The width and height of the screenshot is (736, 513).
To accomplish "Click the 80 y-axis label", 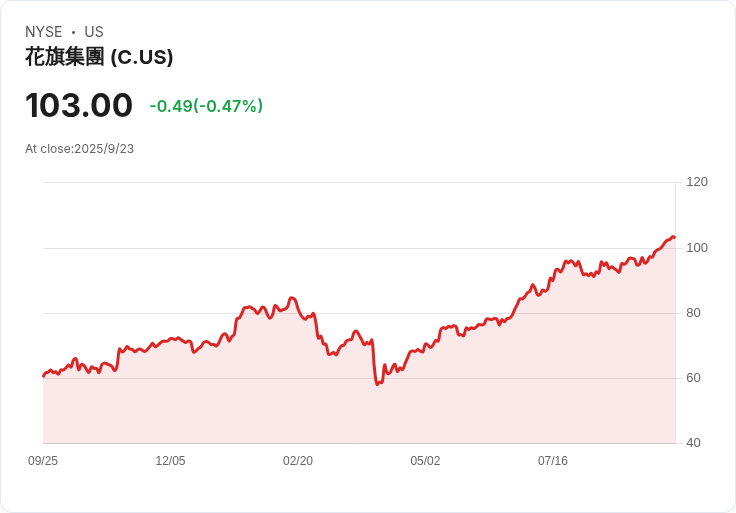I will pyautogui.click(x=693, y=313).
